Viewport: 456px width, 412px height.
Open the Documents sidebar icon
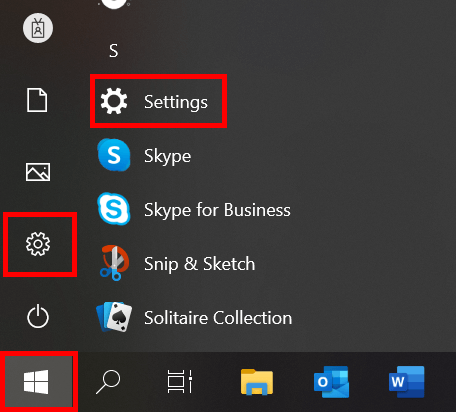coord(37,100)
